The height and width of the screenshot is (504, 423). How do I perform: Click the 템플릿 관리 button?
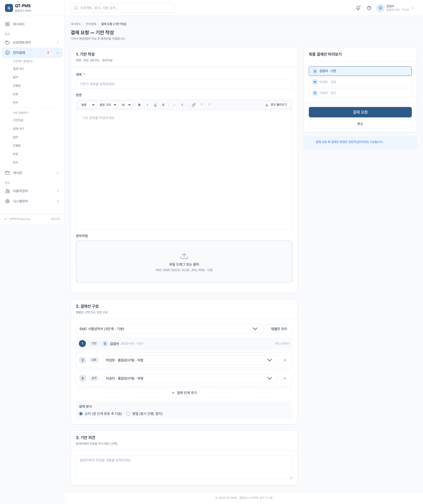tap(279, 329)
